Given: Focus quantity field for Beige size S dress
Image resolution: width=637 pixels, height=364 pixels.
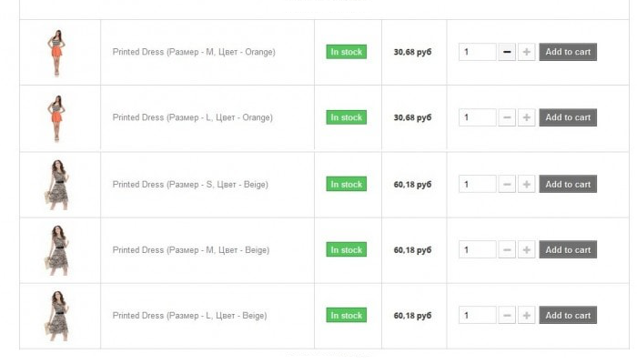Looking at the screenshot, I should point(478,184).
